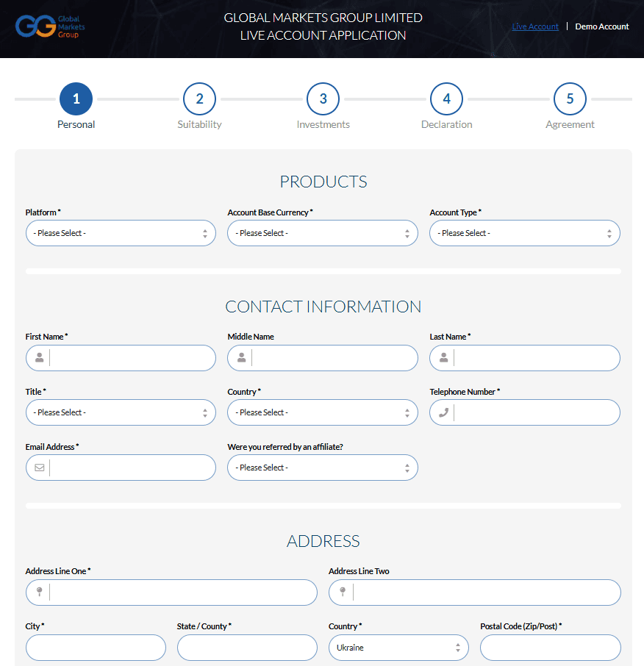
Task: Focus the Last Name input field
Action: click(x=525, y=358)
